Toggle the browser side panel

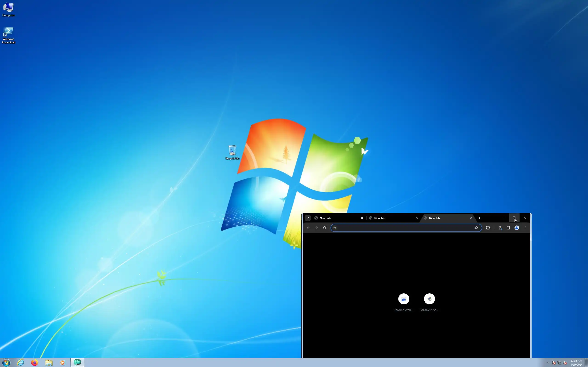tap(508, 228)
